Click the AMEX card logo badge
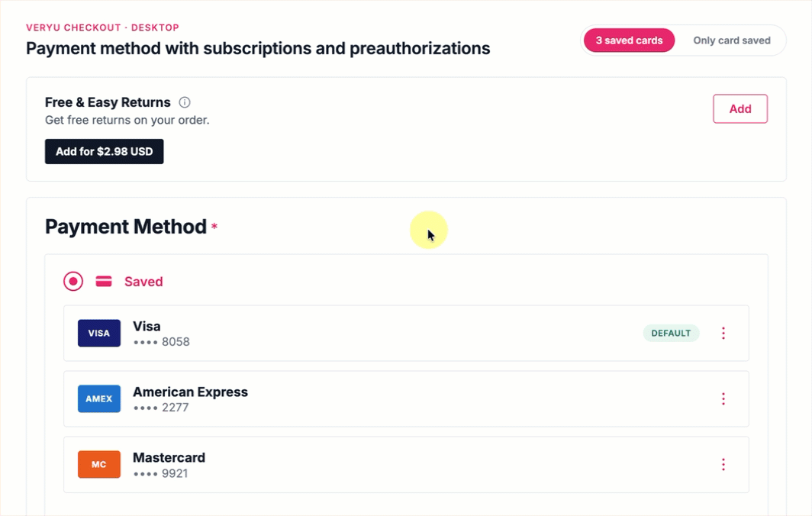This screenshot has height=516, width=812. click(x=99, y=399)
